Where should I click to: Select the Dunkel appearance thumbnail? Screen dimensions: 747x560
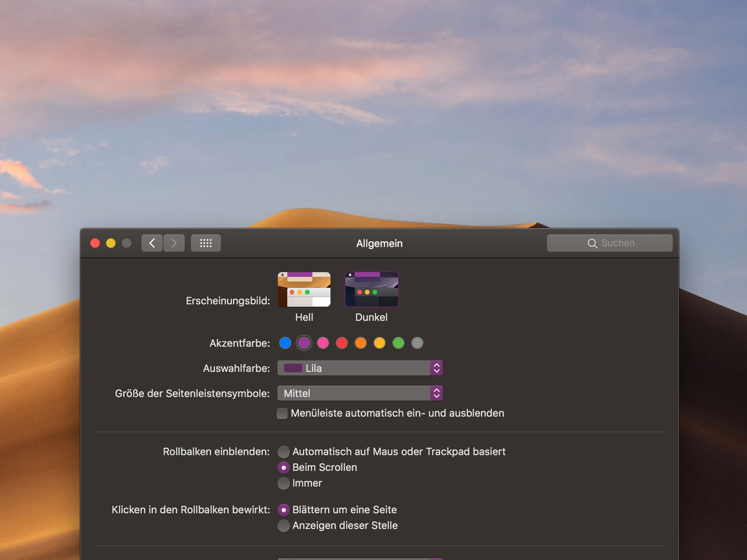[372, 289]
